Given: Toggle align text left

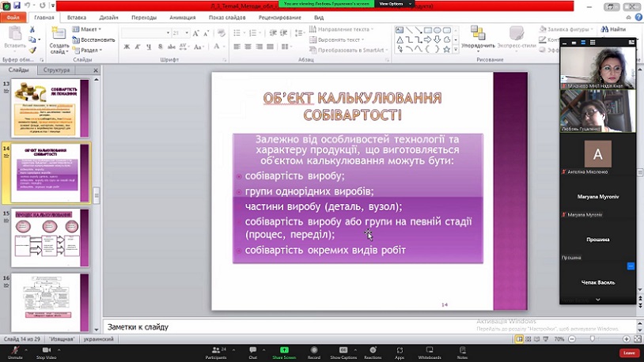Looking at the screenshot, I should coord(237,47).
